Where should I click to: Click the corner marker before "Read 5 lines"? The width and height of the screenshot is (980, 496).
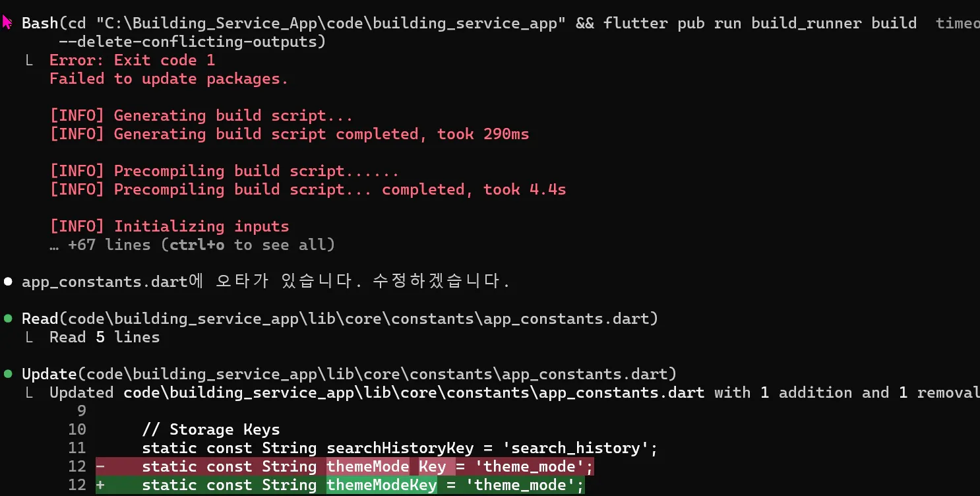click(29, 338)
